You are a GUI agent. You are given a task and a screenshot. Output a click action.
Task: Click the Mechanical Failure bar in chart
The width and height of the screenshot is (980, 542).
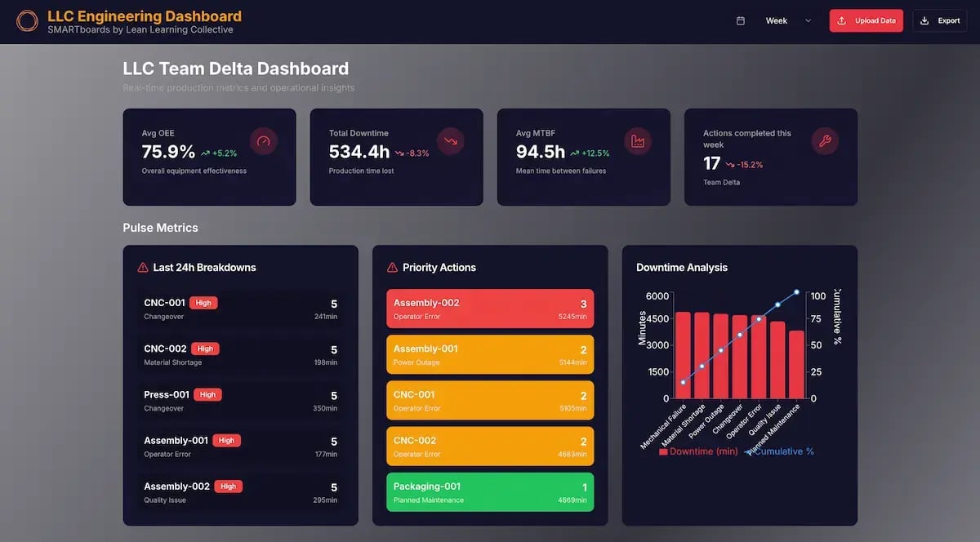point(683,355)
